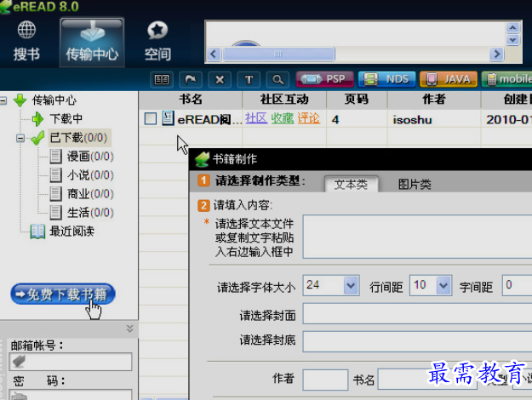Open the 漫画(0/0) category

(90, 157)
